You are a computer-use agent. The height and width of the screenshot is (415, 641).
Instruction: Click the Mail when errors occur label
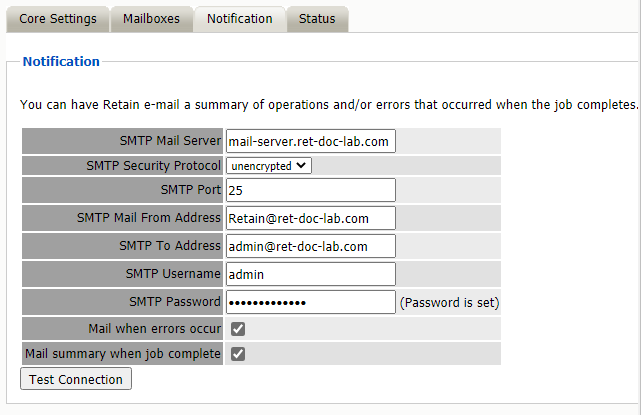tap(154, 329)
